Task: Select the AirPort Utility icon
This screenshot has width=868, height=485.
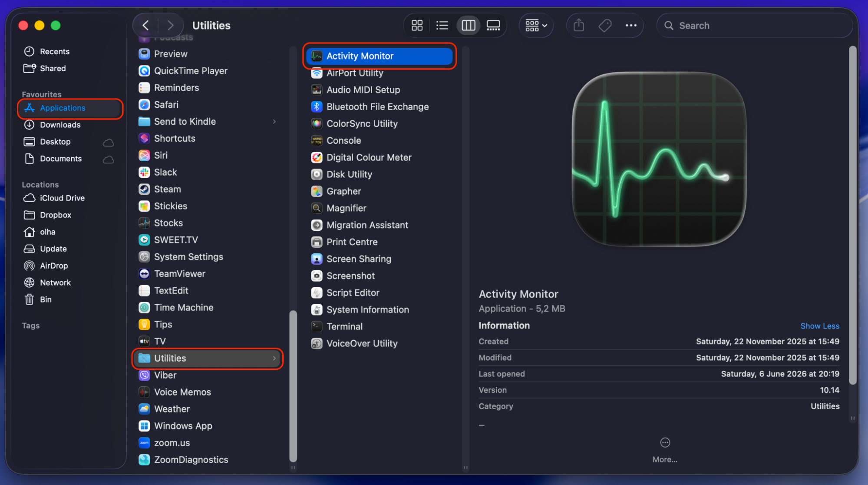Action: (x=317, y=73)
